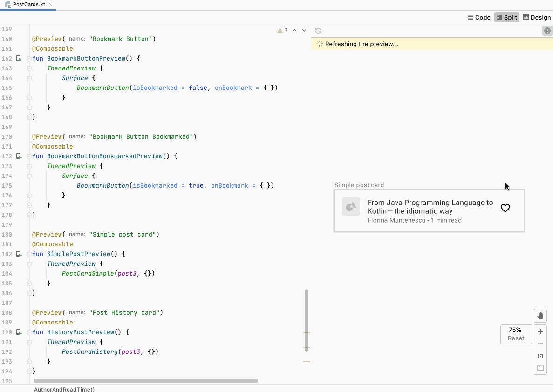
Task: Click zoom to fit screen icon
Action: [540, 368]
